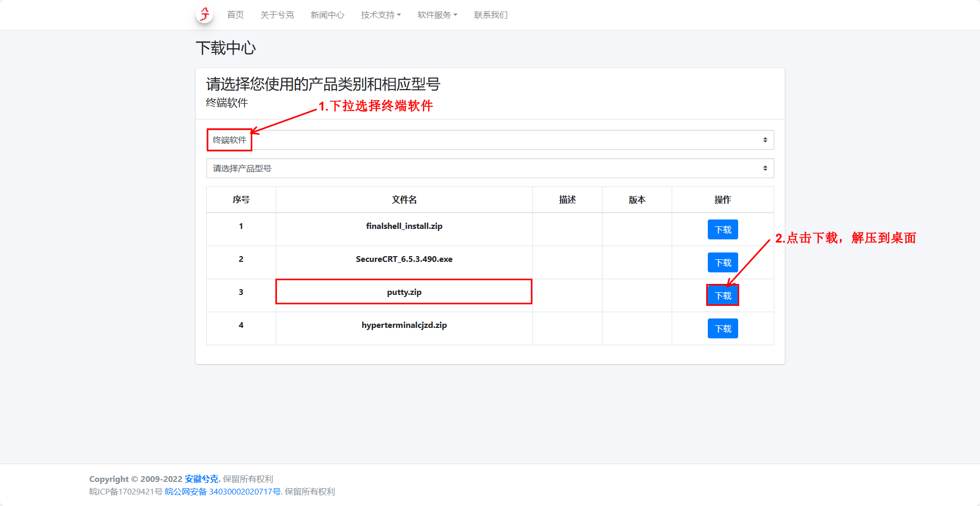Click the 下载中心 page heading
Viewport: 980px width, 506px height.
(x=226, y=48)
